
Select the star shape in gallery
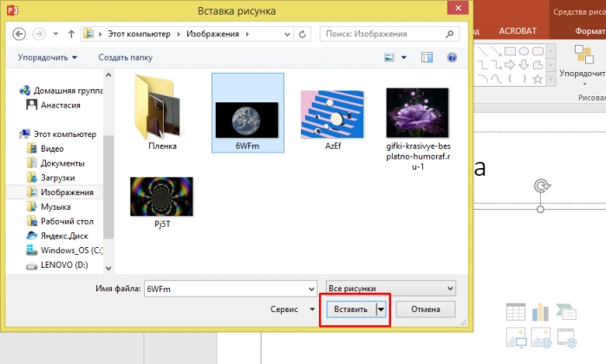pos(538,79)
